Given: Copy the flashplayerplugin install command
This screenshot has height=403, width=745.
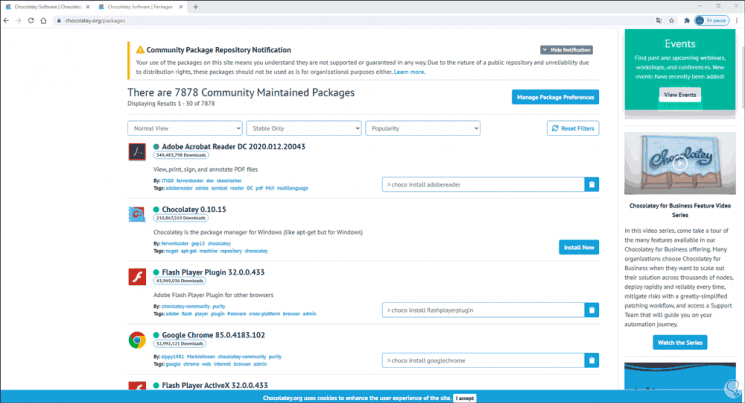Looking at the screenshot, I should pos(592,310).
